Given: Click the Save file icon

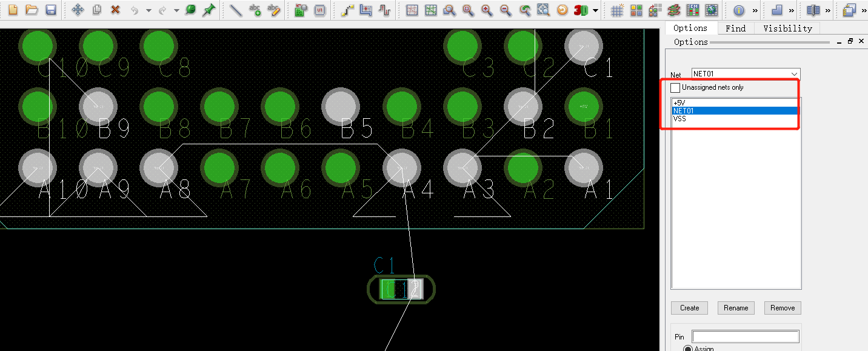Looking at the screenshot, I should click(51, 10).
